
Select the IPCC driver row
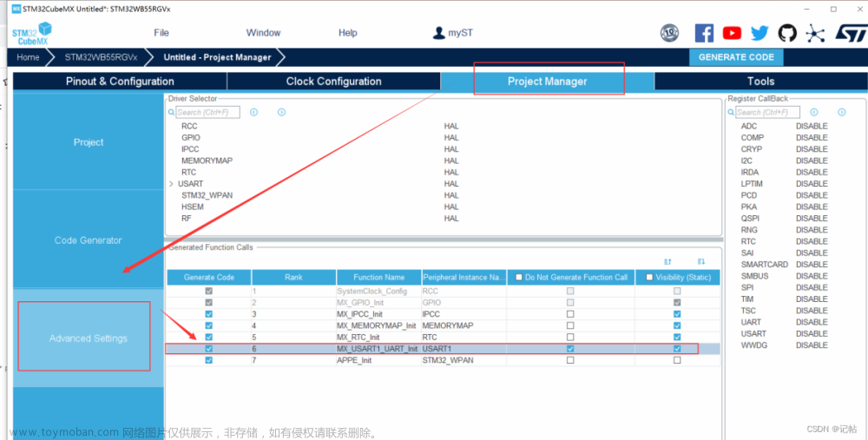click(x=190, y=149)
